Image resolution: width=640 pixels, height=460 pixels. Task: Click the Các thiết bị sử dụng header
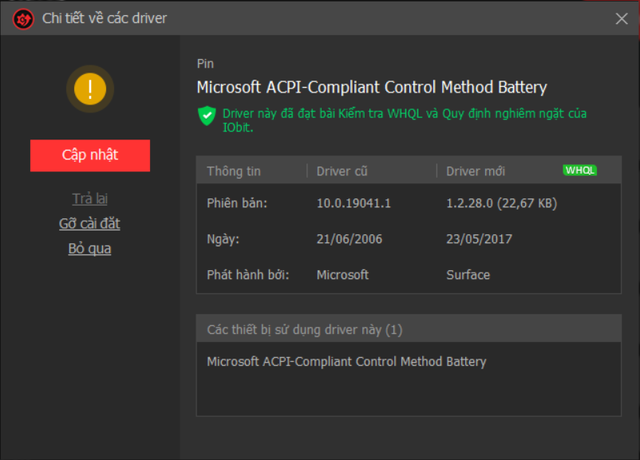point(304,329)
